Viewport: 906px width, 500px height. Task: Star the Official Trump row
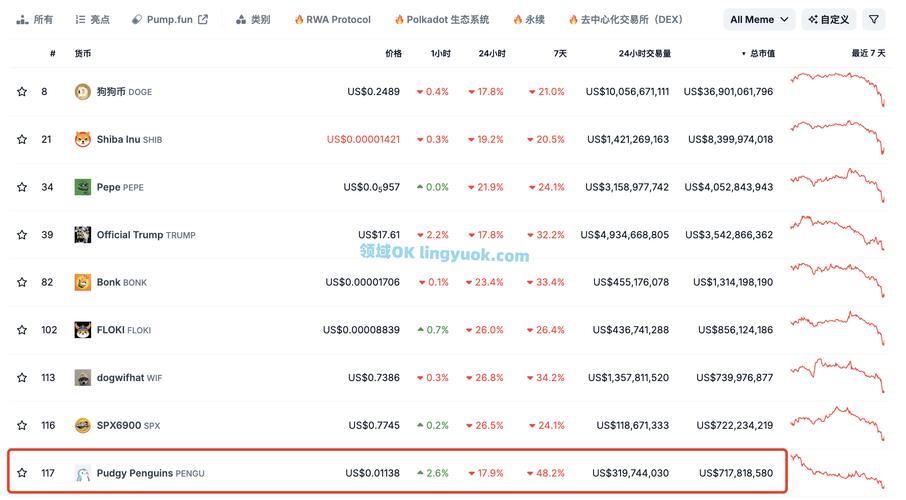pyautogui.click(x=22, y=235)
